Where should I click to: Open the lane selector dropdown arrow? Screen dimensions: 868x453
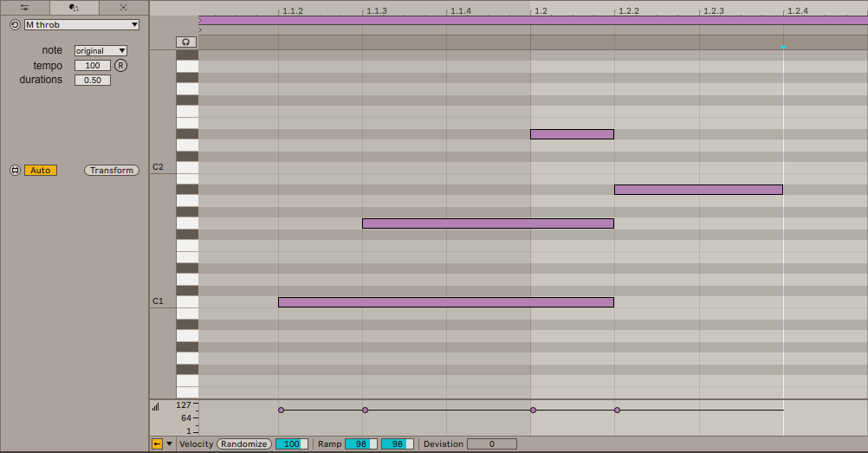(169, 443)
